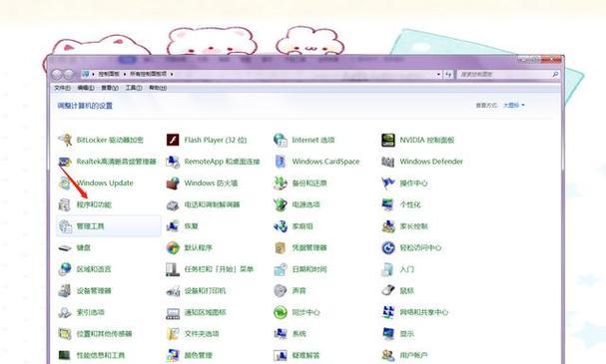
Task: Click the Windows Update link
Action: click(x=105, y=182)
